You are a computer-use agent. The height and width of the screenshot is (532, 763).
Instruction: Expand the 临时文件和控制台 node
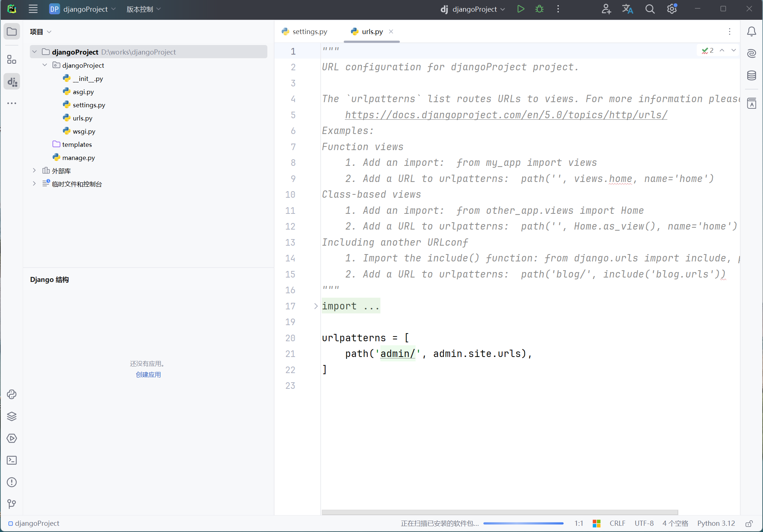[x=34, y=184]
